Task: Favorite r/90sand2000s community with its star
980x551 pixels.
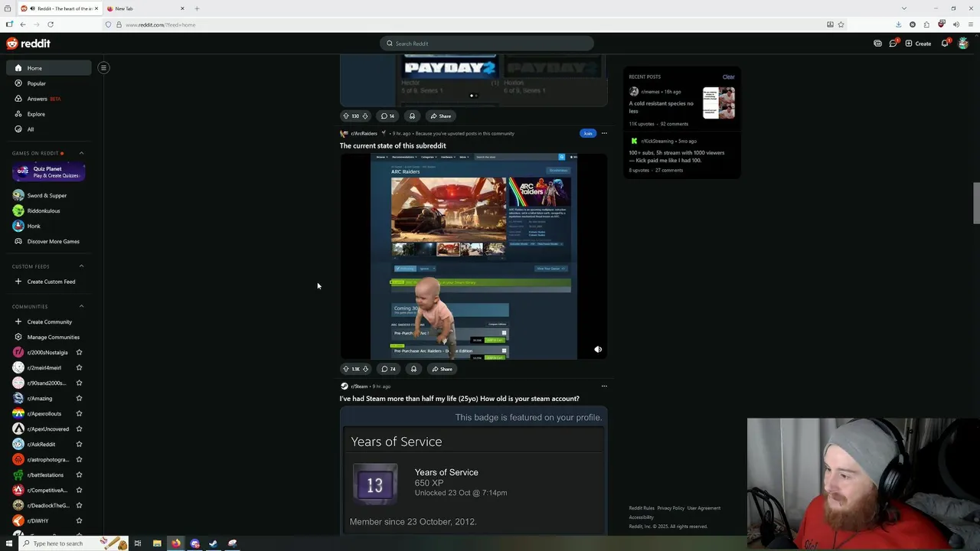Action: [x=79, y=383]
